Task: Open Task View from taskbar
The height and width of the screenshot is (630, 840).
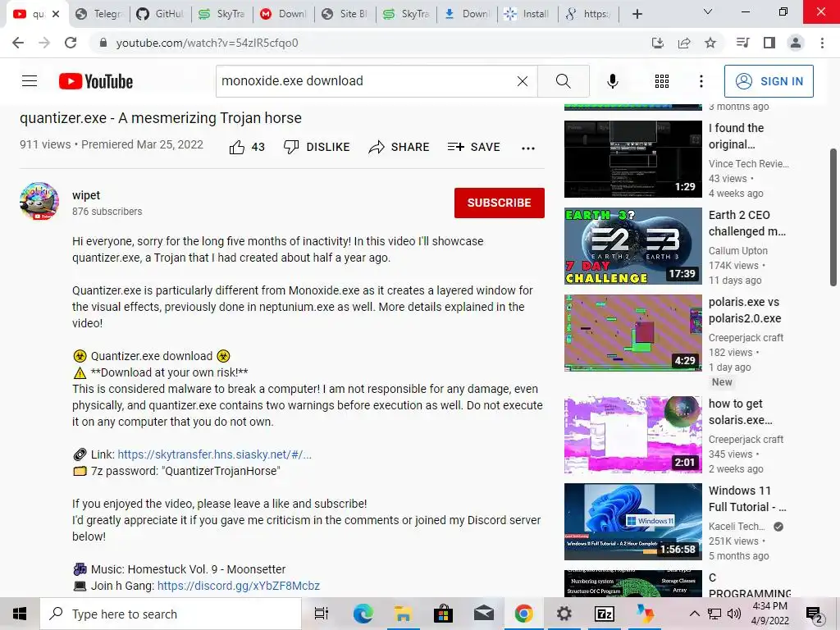Action: 321,614
